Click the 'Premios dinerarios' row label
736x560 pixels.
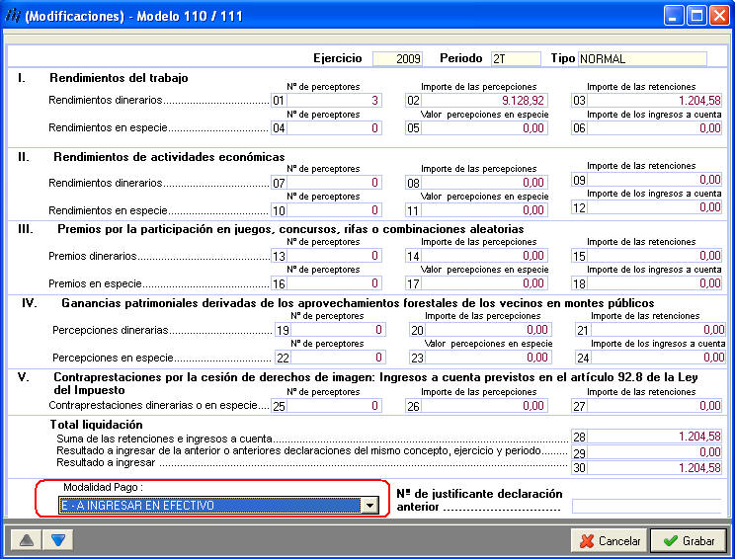tap(93, 256)
